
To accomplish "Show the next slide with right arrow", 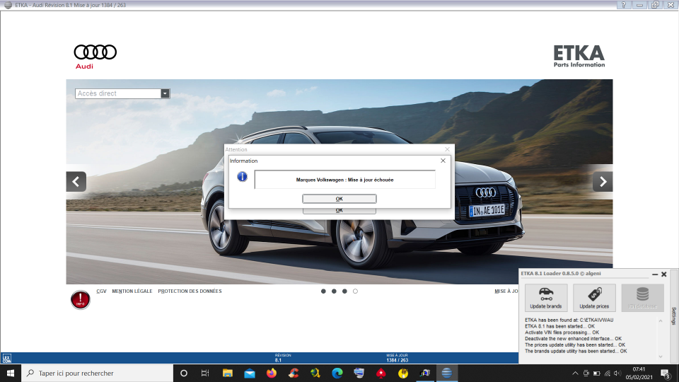I will 602,181.
